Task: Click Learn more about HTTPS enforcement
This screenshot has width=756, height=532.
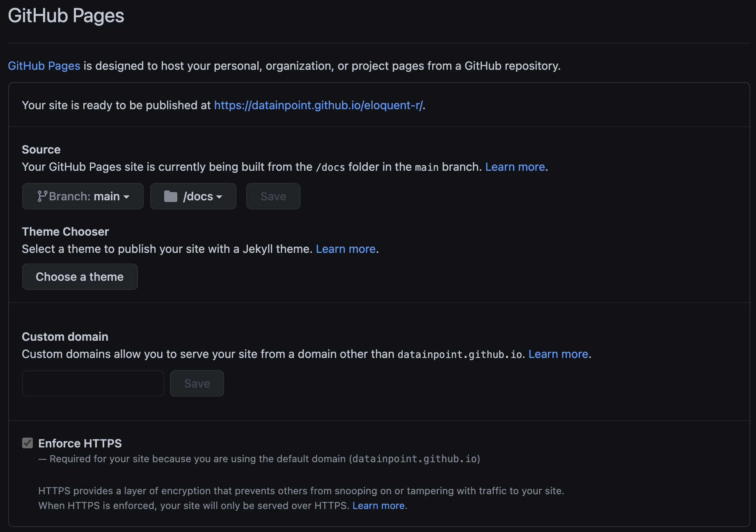Action: (379, 505)
